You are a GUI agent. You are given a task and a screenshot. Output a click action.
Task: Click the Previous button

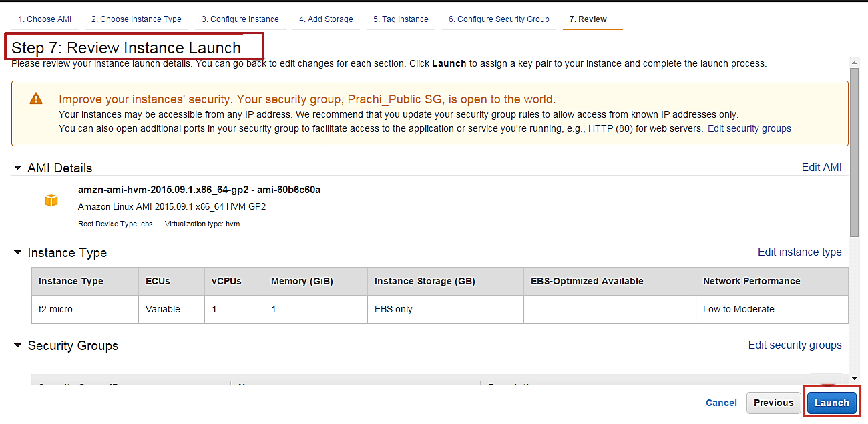pyautogui.click(x=773, y=403)
